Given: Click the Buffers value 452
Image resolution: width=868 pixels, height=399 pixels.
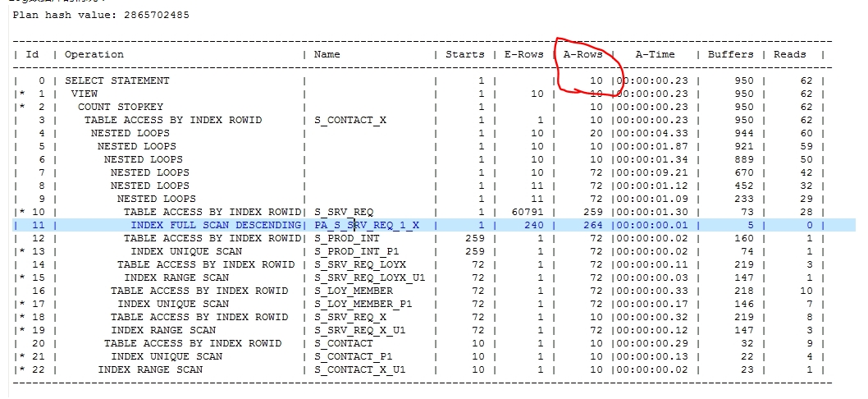Looking at the screenshot, I should pos(744,186).
